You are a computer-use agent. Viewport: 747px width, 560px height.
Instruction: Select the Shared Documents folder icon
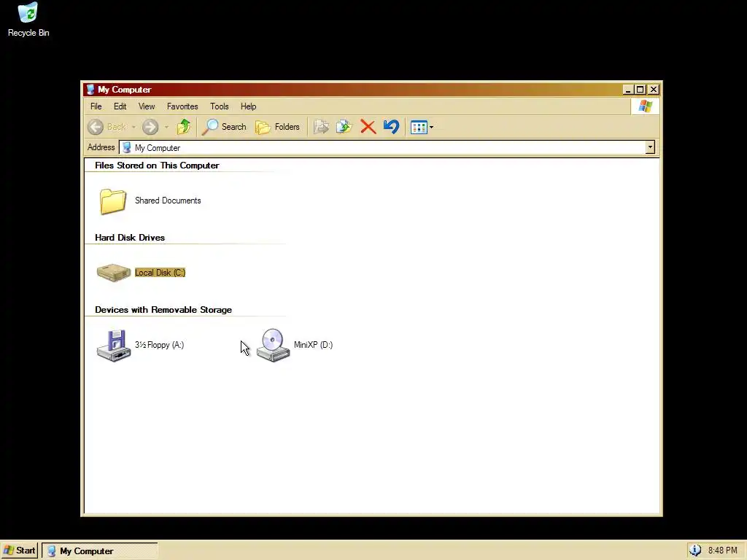pyautogui.click(x=113, y=201)
